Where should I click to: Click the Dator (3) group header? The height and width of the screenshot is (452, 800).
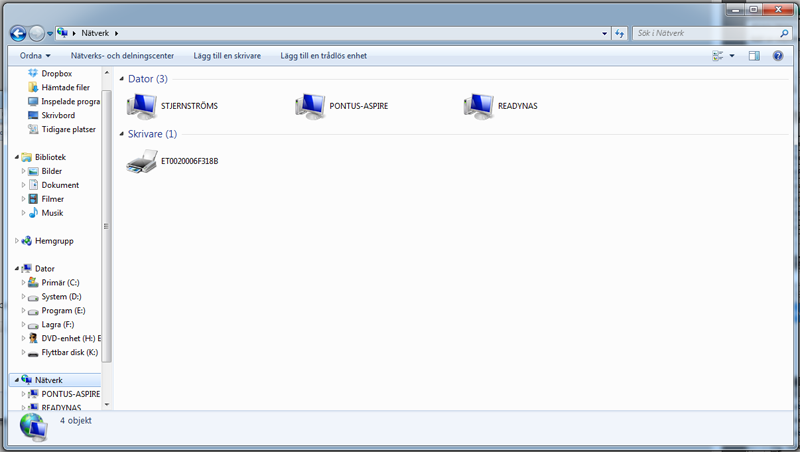click(x=147, y=79)
